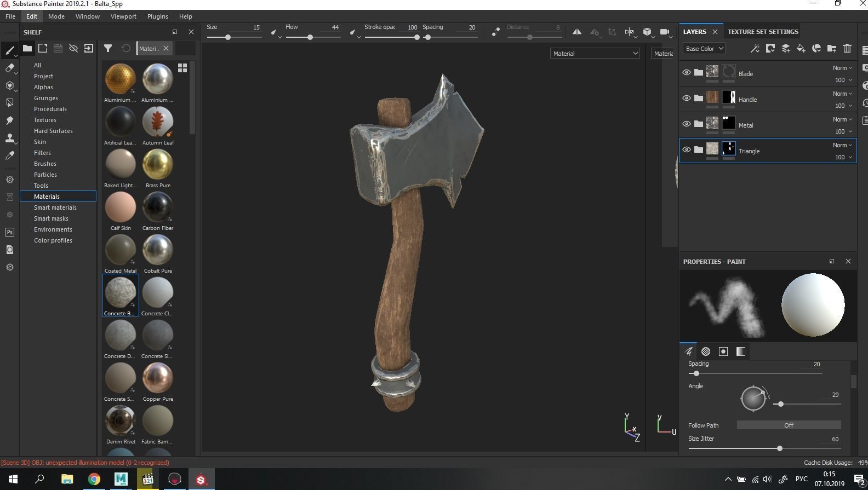This screenshot has height=490, width=868.
Task: Toggle shelf hidden-eye icon
Action: (73, 48)
